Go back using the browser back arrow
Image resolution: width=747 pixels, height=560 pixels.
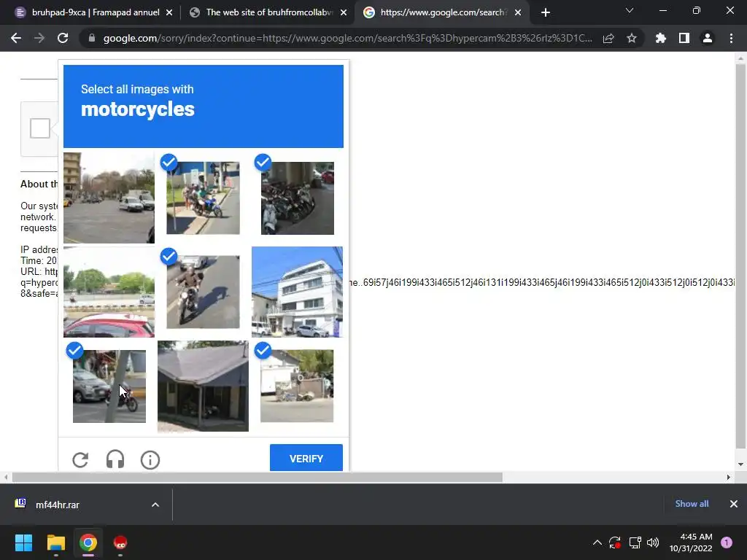coord(16,38)
